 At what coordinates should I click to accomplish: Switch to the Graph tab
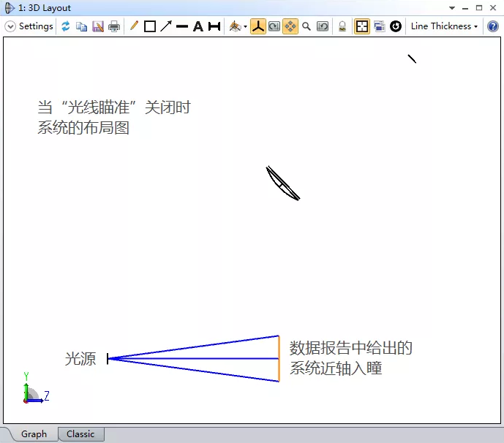coord(34,434)
